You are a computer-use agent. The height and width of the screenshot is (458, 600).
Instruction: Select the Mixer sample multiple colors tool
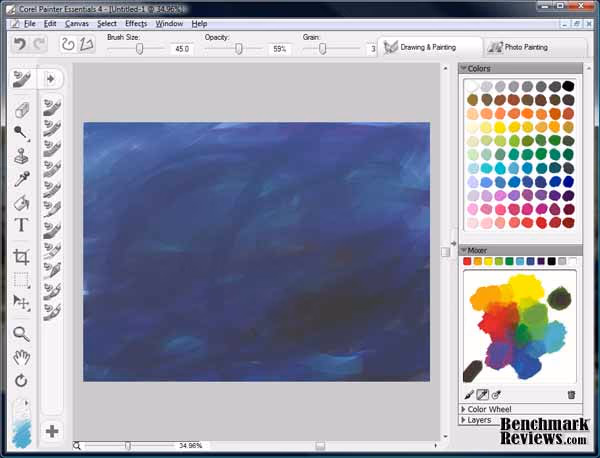pos(496,394)
